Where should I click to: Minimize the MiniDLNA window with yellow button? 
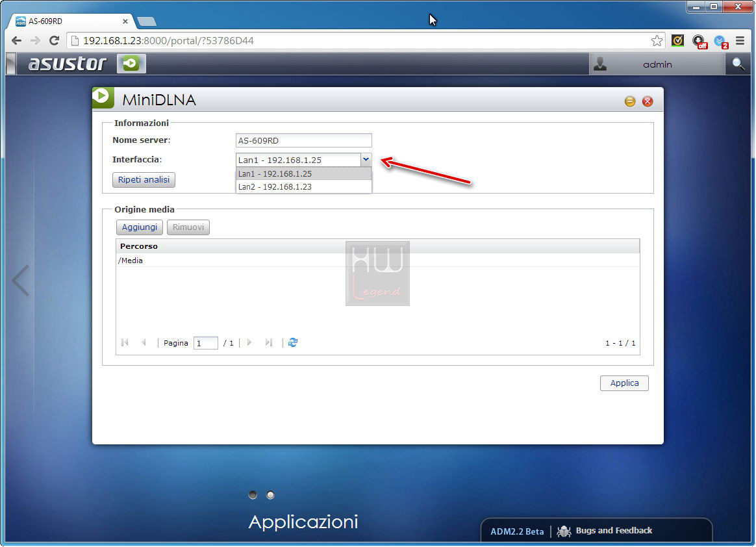click(x=630, y=101)
